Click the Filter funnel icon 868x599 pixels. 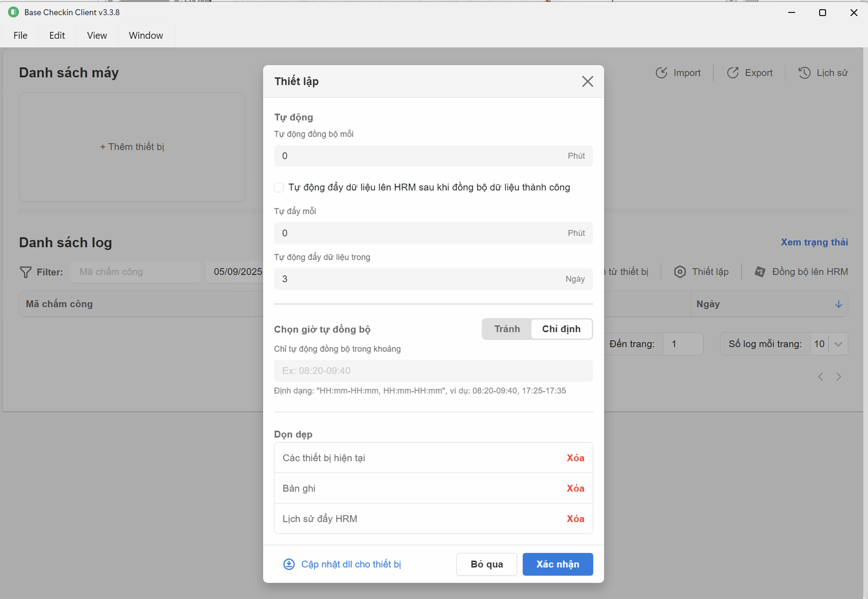pos(25,272)
